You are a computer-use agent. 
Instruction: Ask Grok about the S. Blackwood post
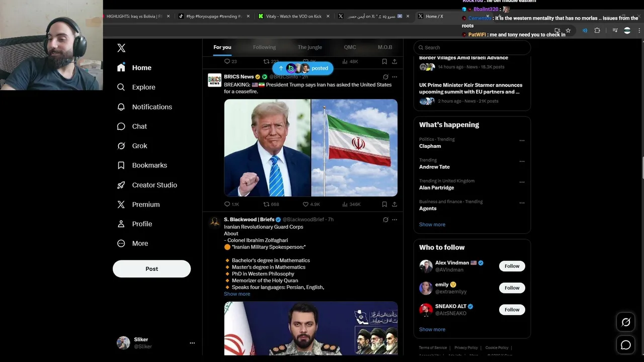coord(385,220)
